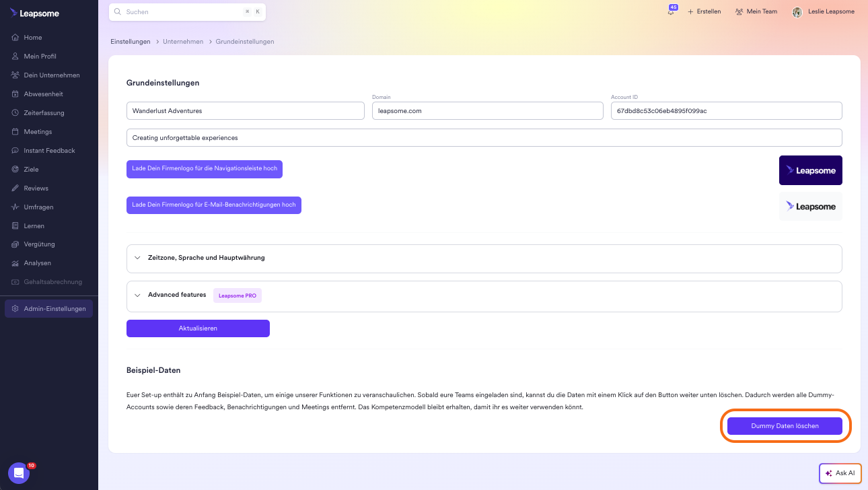
Task: Open the Erstellen create menu
Action: (x=704, y=11)
